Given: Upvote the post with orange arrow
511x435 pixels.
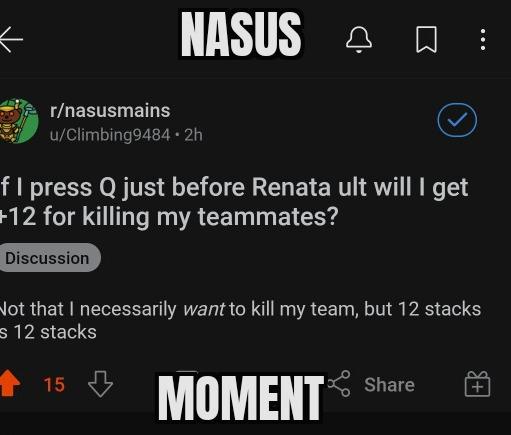Looking at the screenshot, I should [10, 384].
